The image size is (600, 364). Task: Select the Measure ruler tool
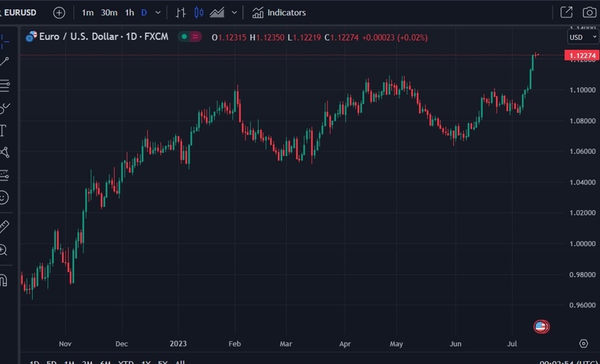[x=4, y=226]
